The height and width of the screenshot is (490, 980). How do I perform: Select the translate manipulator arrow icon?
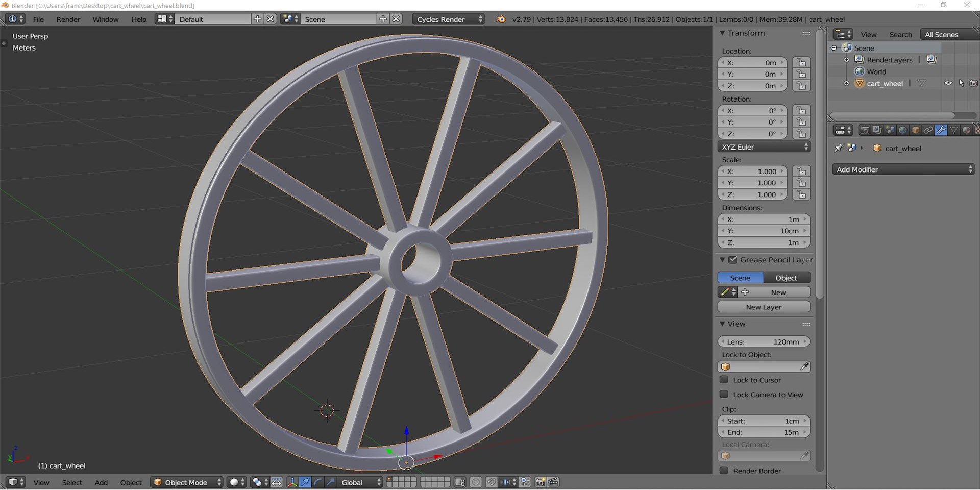(x=305, y=482)
